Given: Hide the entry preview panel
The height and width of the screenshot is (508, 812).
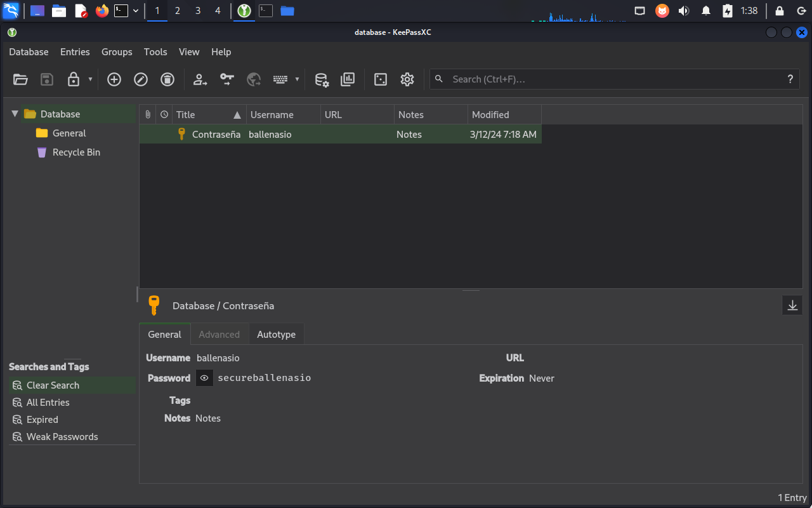Looking at the screenshot, I should point(792,305).
